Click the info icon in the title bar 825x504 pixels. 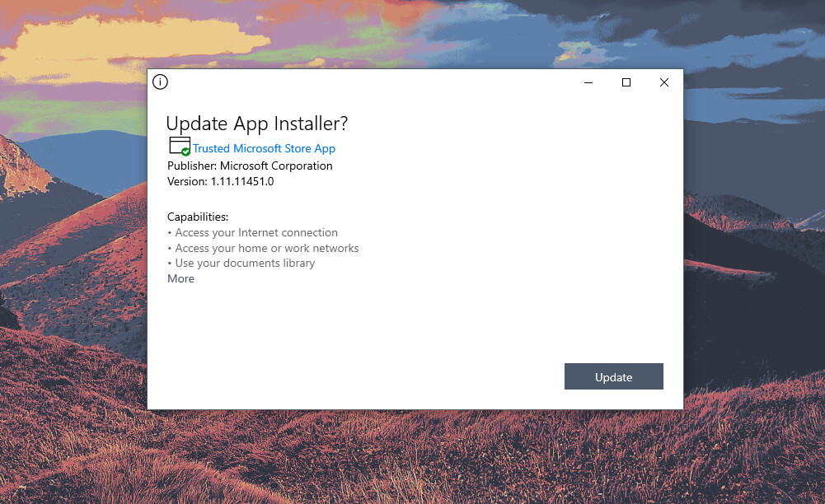(x=160, y=82)
